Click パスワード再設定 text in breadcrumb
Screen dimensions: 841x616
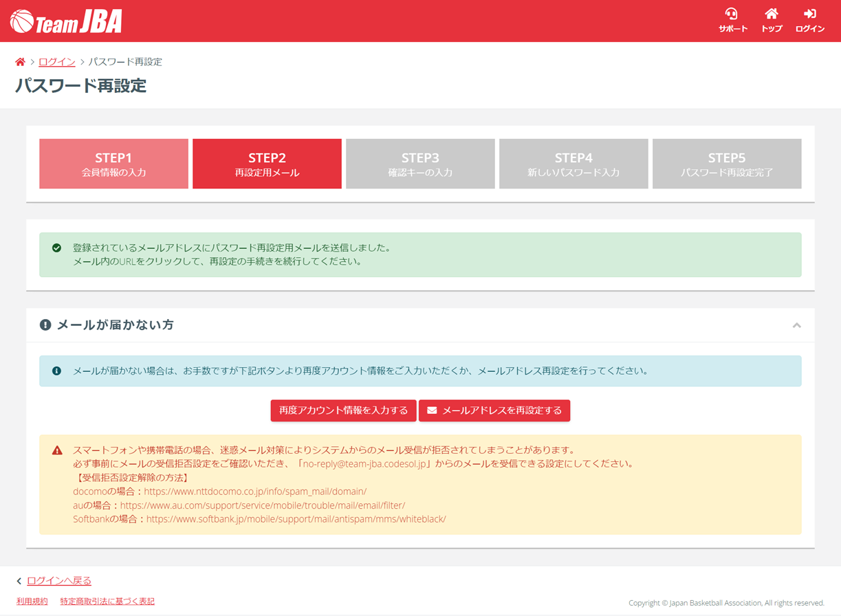pos(125,62)
